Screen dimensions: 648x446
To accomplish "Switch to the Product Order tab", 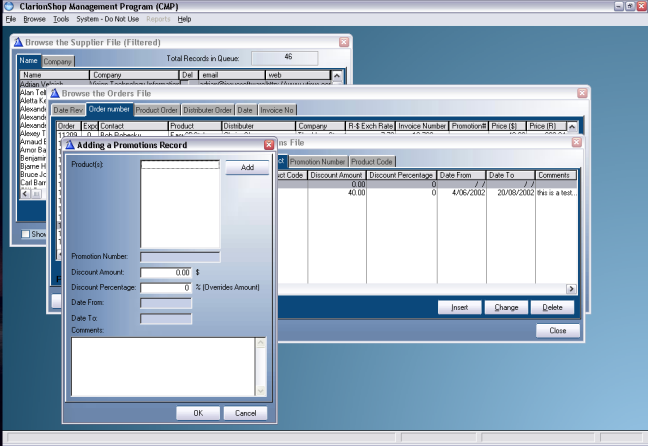I will [x=157, y=110].
